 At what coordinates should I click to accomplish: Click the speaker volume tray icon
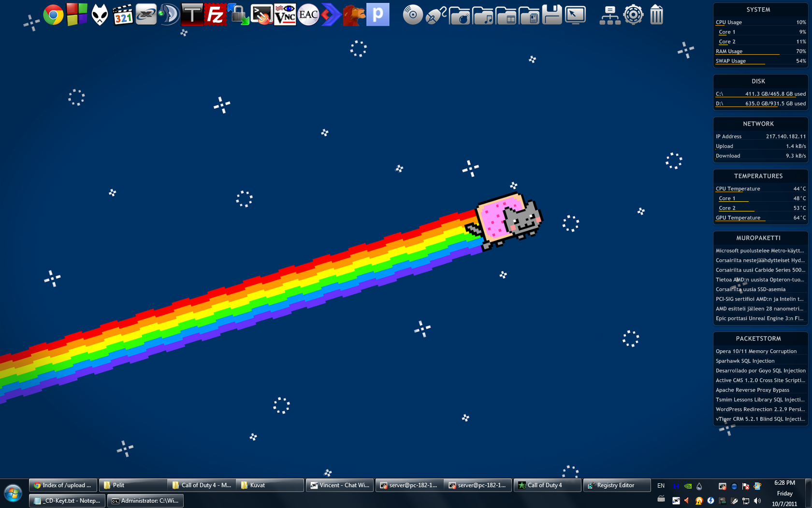(757, 501)
